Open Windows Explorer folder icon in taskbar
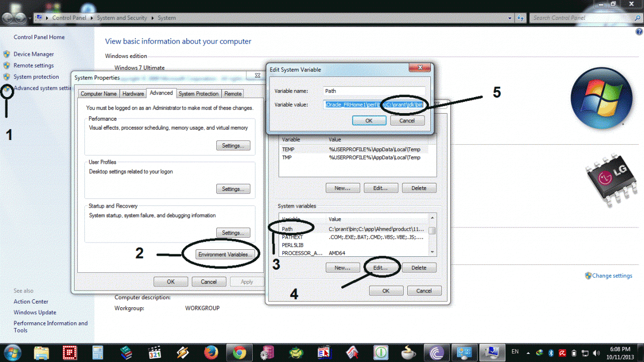This screenshot has width=644, height=362. [42, 352]
